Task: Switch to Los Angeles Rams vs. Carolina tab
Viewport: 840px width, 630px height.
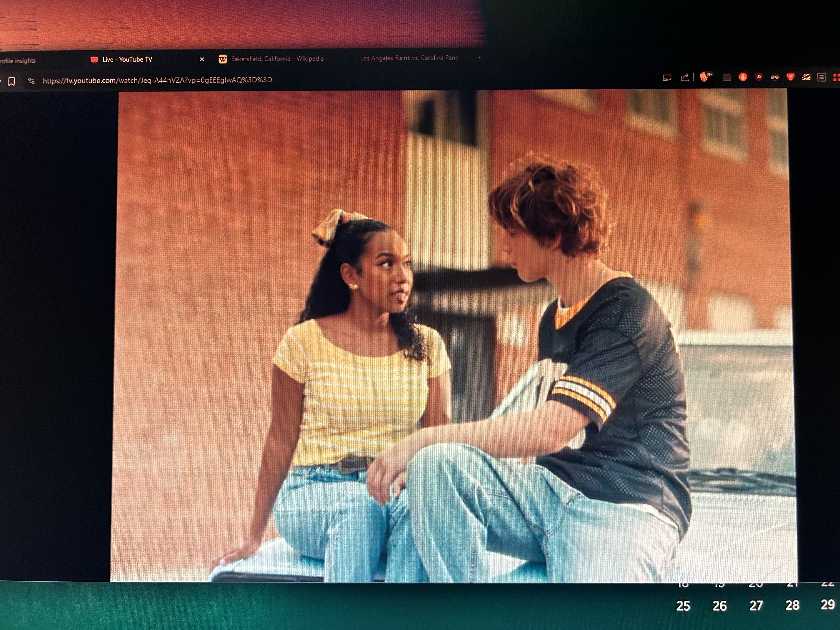Action: [x=408, y=58]
